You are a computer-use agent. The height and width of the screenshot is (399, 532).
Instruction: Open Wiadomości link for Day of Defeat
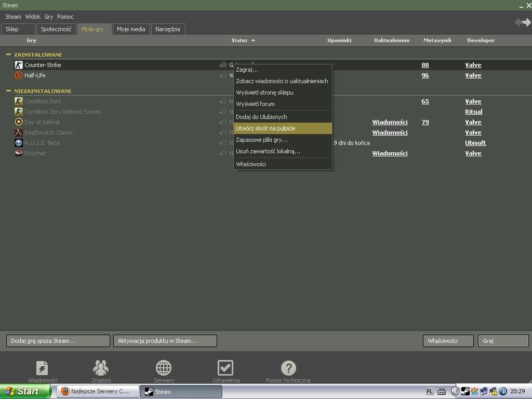[x=390, y=122]
